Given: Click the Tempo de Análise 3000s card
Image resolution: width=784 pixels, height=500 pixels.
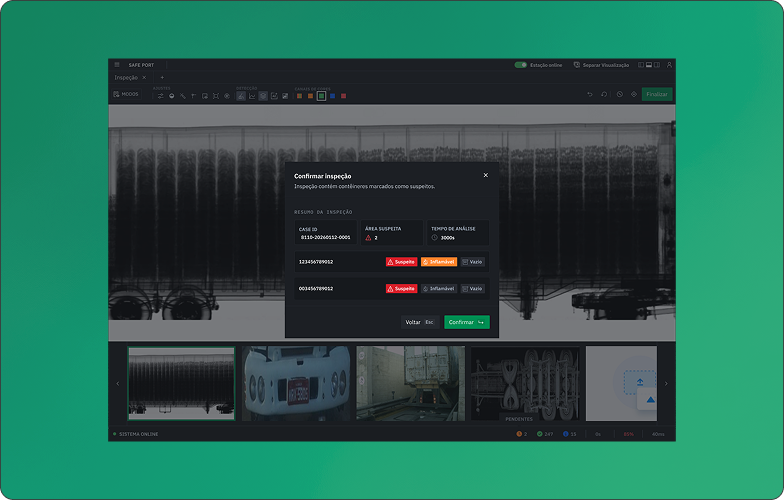Looking at the screenshot, I should click(x=458, y=232).
